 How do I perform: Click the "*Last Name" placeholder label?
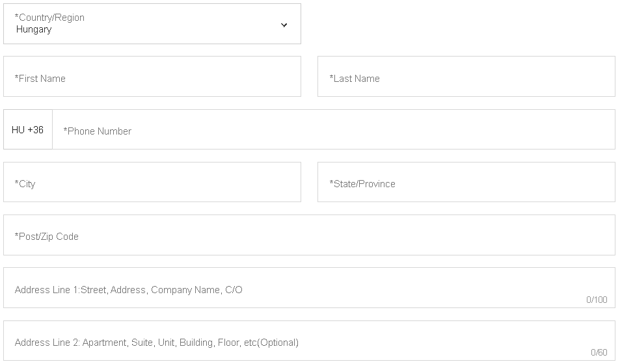click(x=355, y=79)
